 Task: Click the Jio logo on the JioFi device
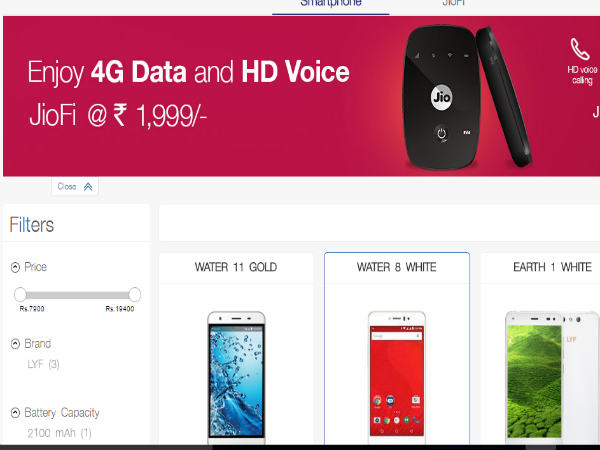pyautogui.click(x=441, y=97)
